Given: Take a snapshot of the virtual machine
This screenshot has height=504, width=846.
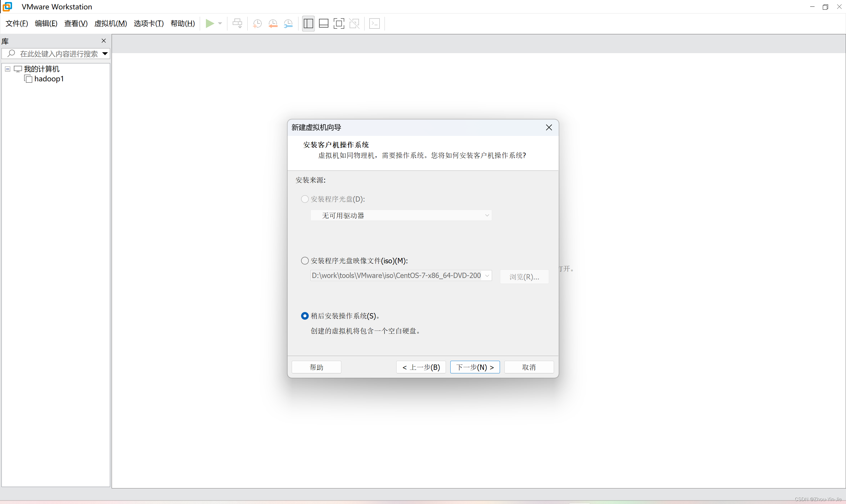Looking at the screenshot, I should click(x=257, y=23).
